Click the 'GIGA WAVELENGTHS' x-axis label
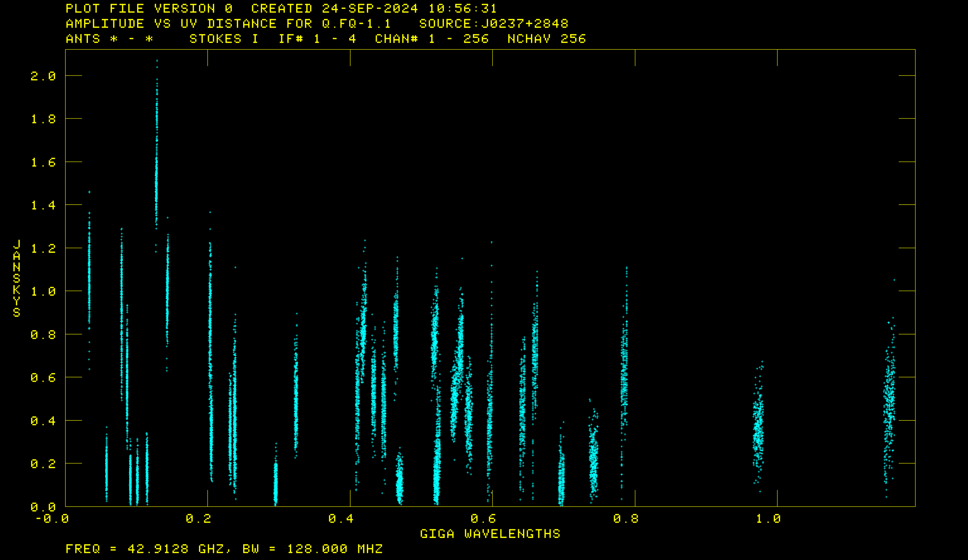The image size is (968, 560). coord(490,534)
